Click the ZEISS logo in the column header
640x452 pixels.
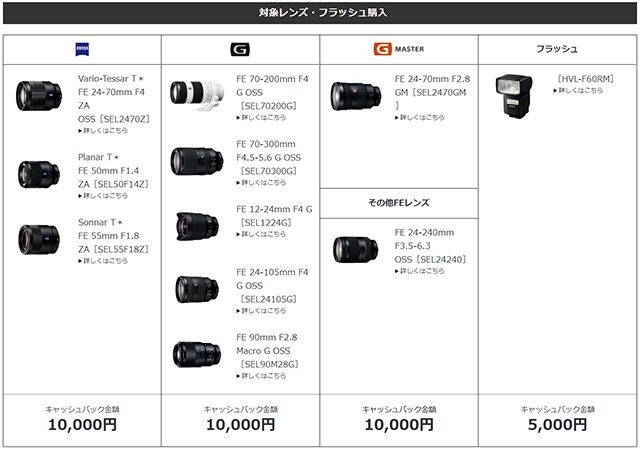click(80, 49)
